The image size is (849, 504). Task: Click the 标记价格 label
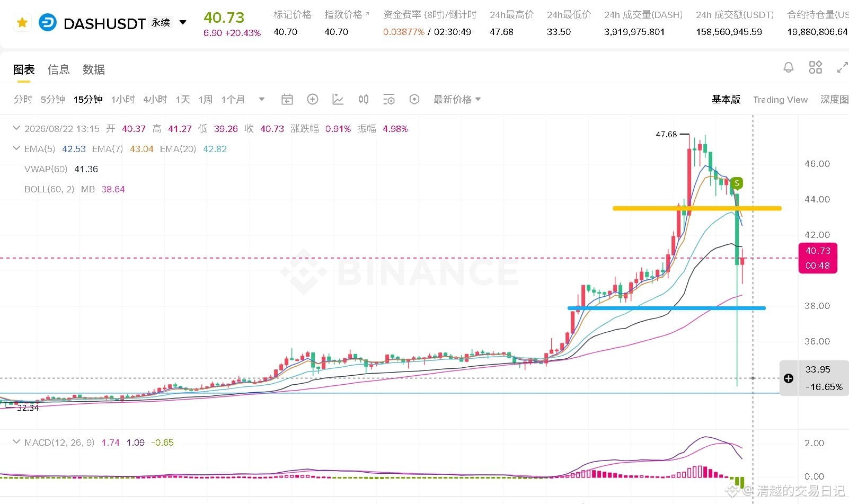tap(293, 14)
